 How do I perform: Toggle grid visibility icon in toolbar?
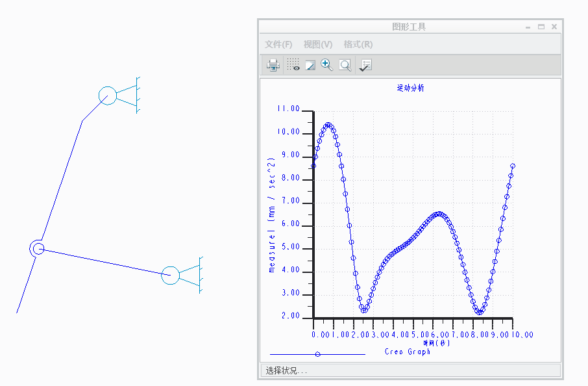click(x=293, y=65)
